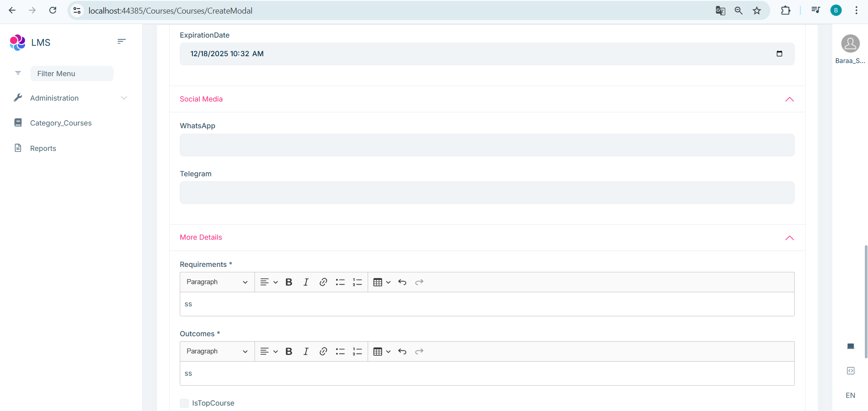Viewport: 868px width, 411px height.
Task: Expand the Administration menu
Action: [x=70, y=98]
